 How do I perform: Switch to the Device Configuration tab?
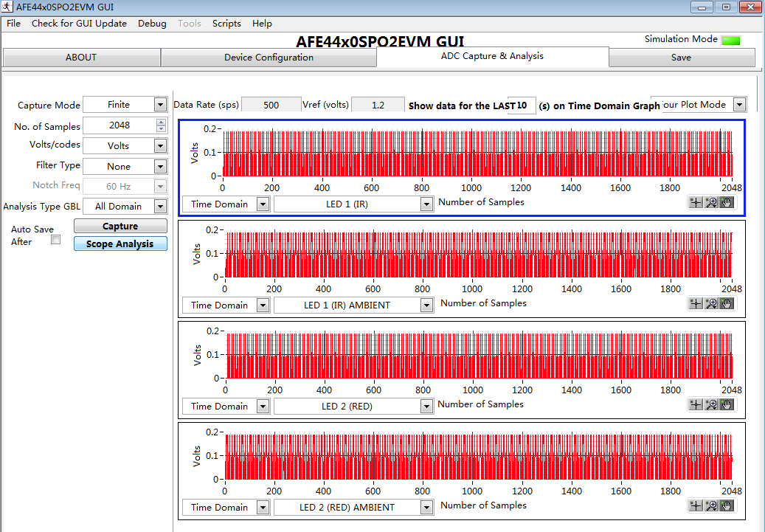coord(269,58)
